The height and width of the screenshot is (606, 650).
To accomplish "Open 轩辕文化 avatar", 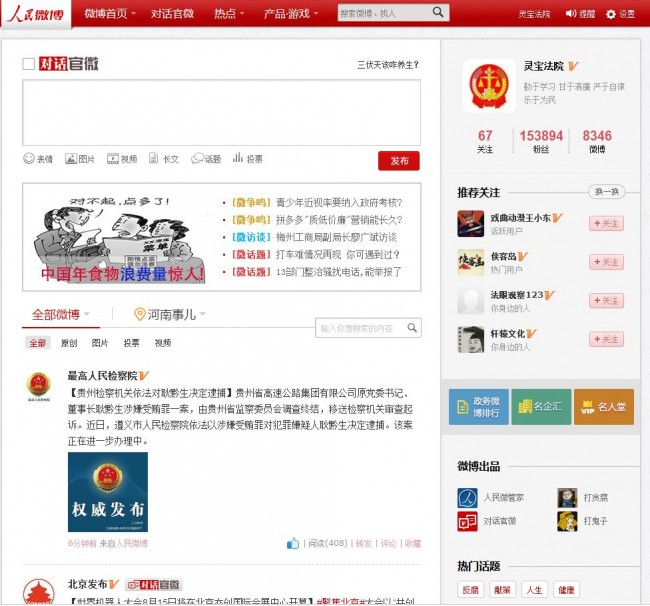I will pos(471,339).
